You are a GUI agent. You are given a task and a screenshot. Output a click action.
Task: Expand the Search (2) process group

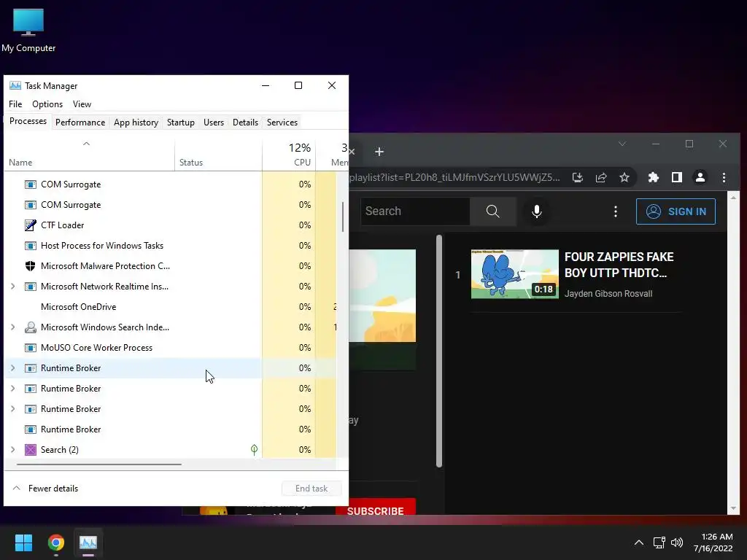tap(13, 450)
